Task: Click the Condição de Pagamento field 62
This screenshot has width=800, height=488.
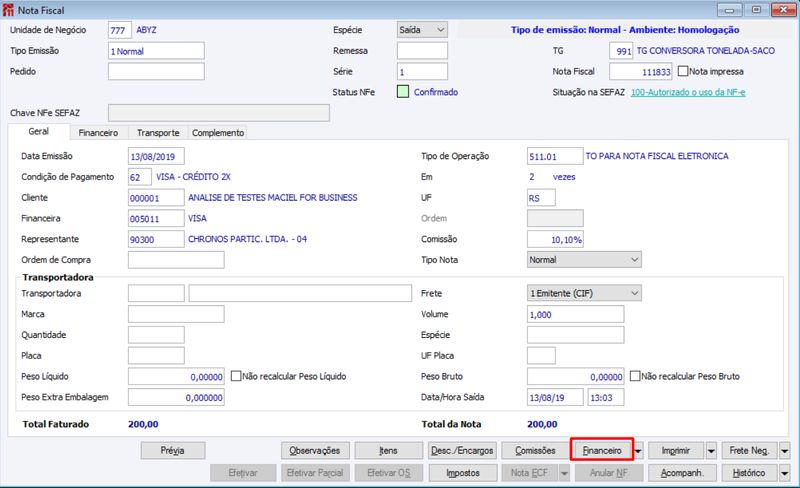Action: [140, 177]
